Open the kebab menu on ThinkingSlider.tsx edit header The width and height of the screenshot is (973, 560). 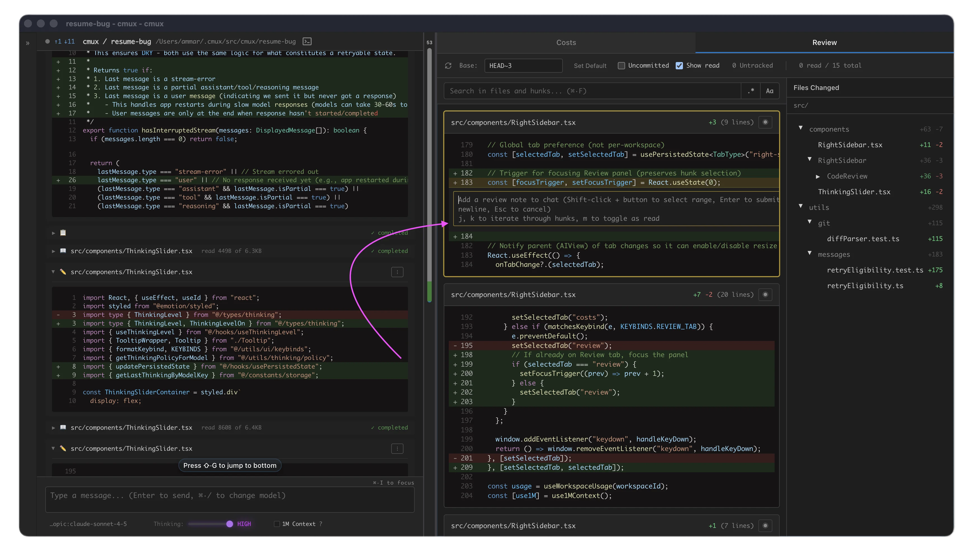[x=397, y=272]
